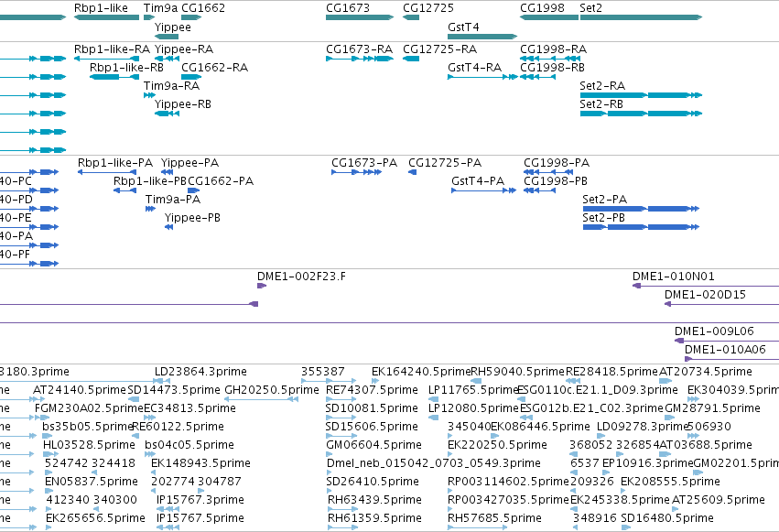Select protein Yippee-PB

(169, 227)
